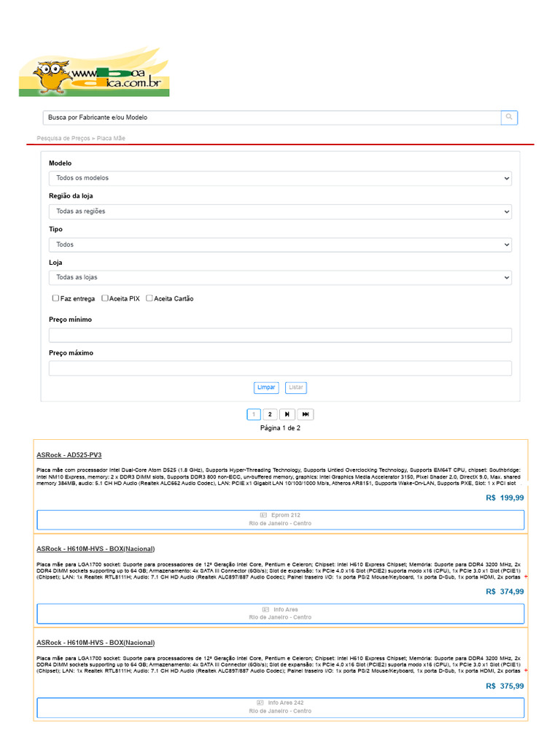Screen dimensions: 560x747
Task: Enable the Aceita Cartão checkbox
Action: [x=149, y=298]
